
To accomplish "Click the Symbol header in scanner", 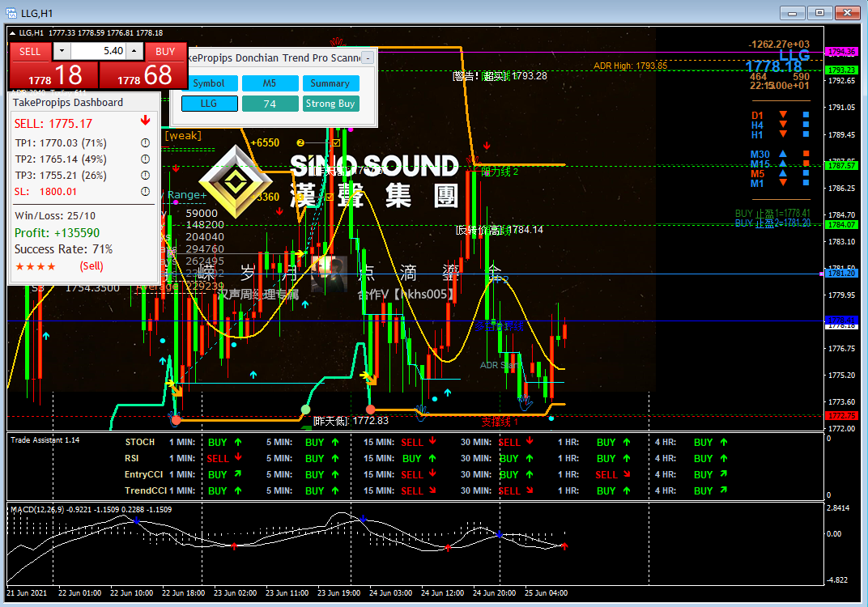I will (209, 83).
